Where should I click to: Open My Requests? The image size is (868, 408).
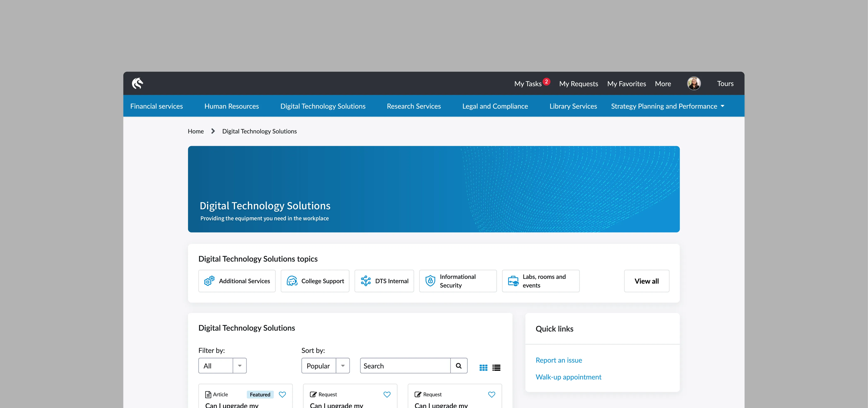[579, 84]
